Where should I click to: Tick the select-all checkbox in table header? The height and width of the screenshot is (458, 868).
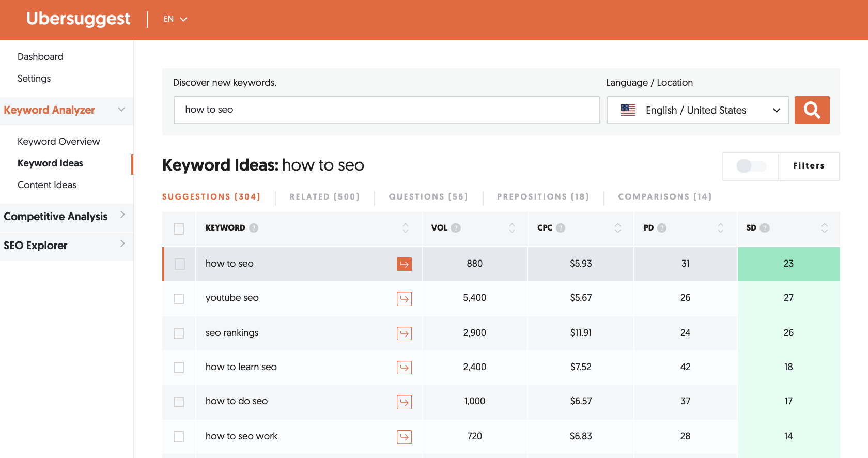click(x=179, y=229)
